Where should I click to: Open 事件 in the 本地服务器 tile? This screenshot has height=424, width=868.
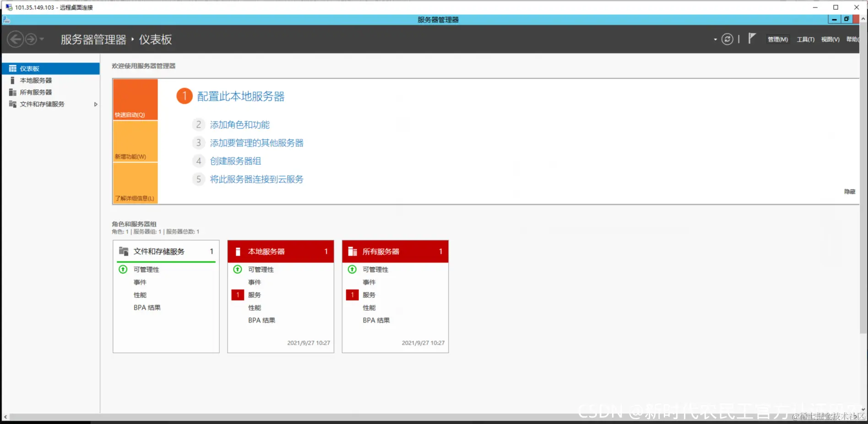click(x=255, y=282)
